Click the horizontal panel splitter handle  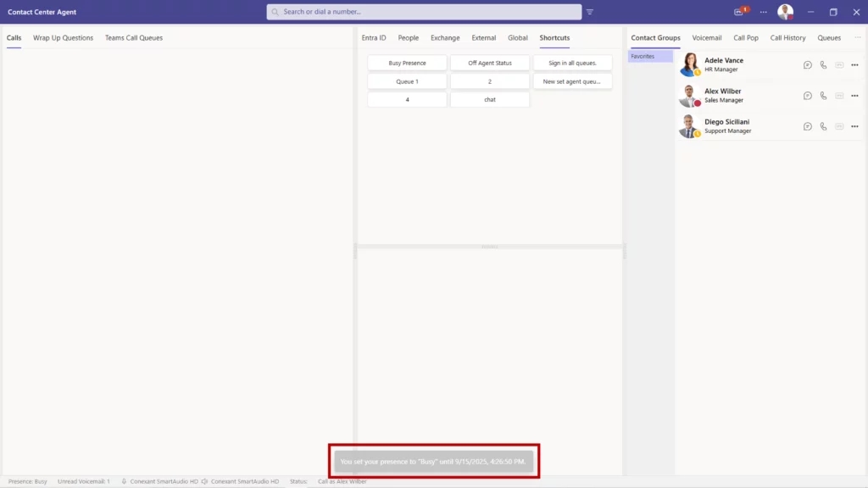(x=490, y=247)
